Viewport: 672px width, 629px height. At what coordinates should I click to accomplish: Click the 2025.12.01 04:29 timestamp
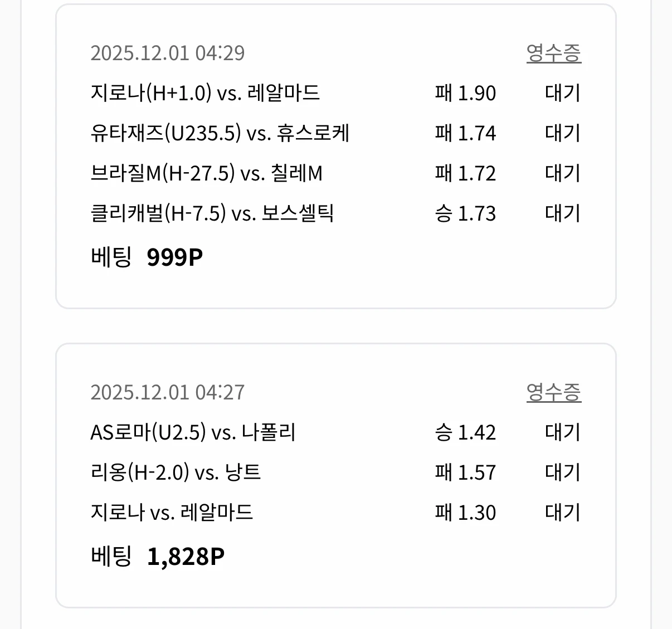(x=168, y=53)
